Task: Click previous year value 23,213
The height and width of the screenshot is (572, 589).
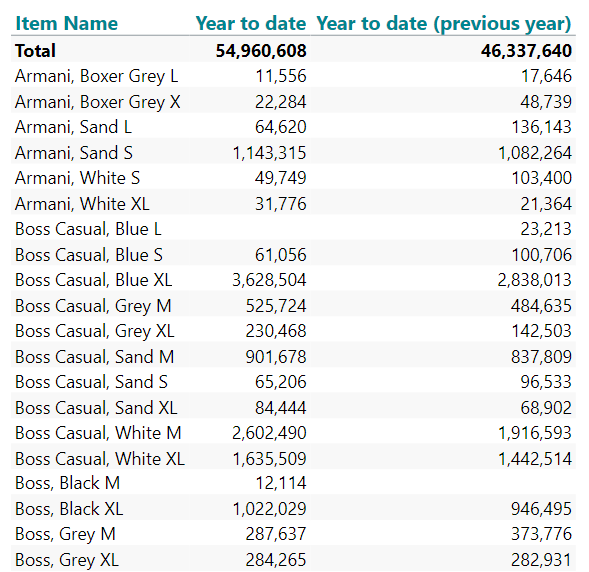Action: (x=546, y=229)
